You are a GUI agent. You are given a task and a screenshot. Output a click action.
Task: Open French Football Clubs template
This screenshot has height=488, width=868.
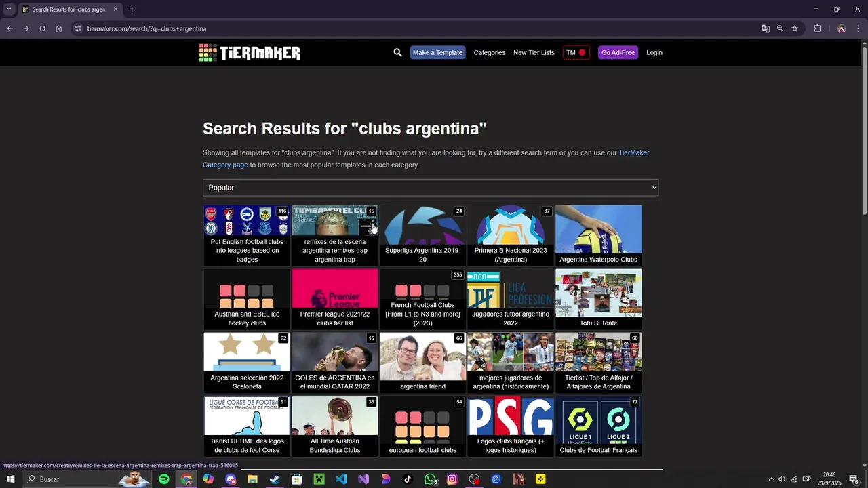point(422,299)
